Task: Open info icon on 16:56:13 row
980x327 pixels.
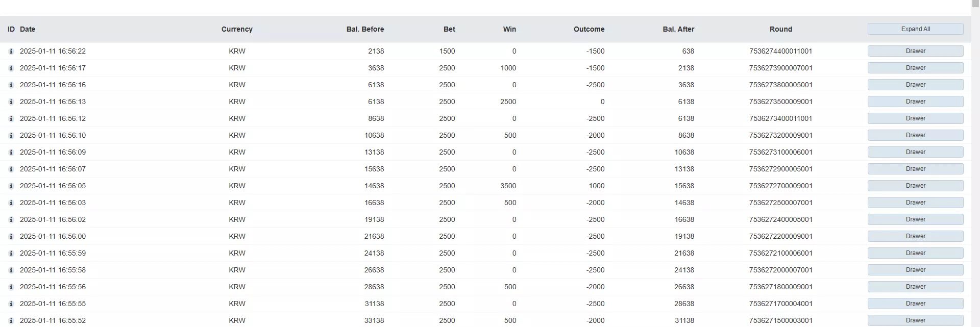Action: (x=11, y=102)
